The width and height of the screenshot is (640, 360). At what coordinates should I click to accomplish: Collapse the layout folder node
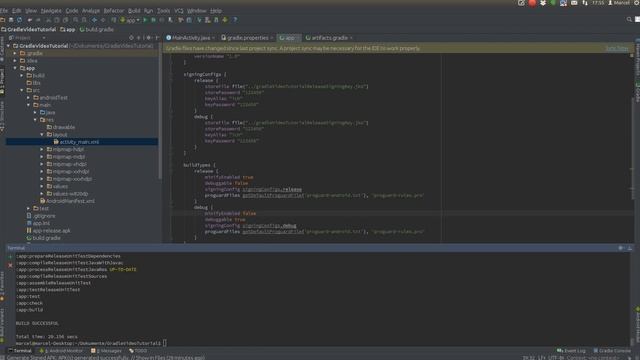coord(42,134)
